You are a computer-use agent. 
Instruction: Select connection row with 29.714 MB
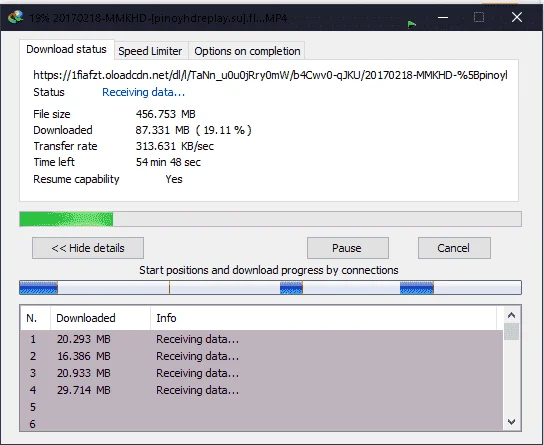click(x=261, y=390)
